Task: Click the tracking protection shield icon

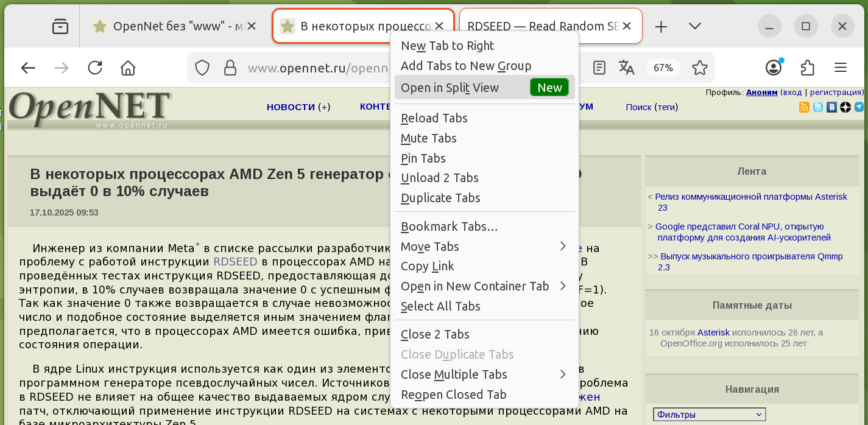Action: click(x=202, y=68)
